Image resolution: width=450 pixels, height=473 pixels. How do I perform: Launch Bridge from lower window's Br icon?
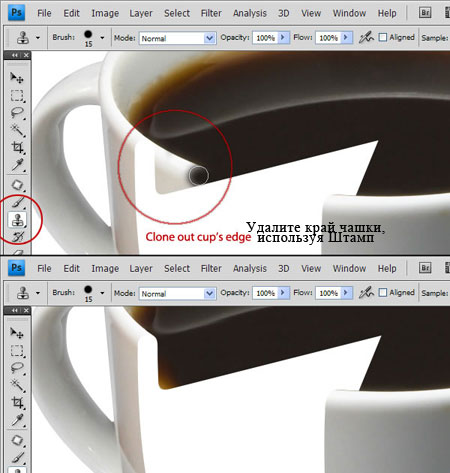425,268
